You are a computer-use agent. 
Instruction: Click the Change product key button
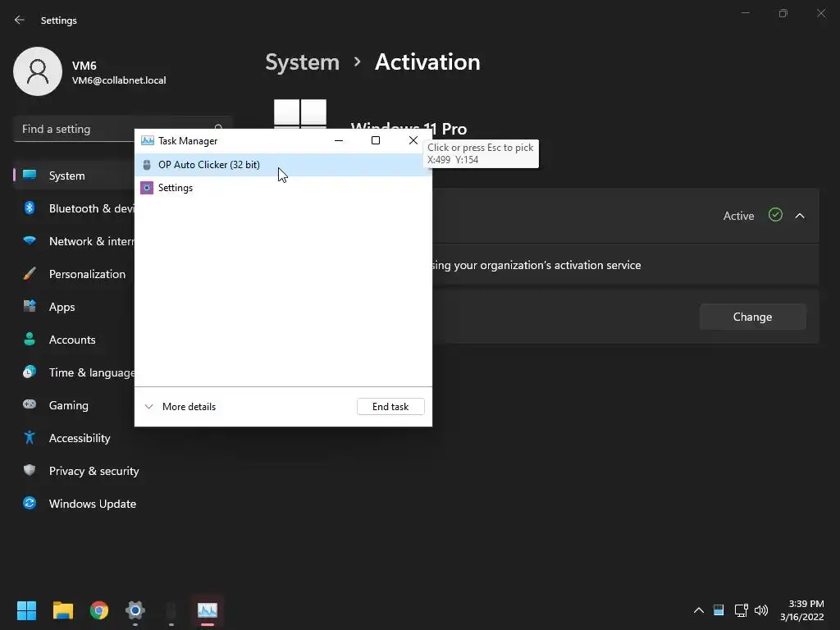[x=753, y=317]
